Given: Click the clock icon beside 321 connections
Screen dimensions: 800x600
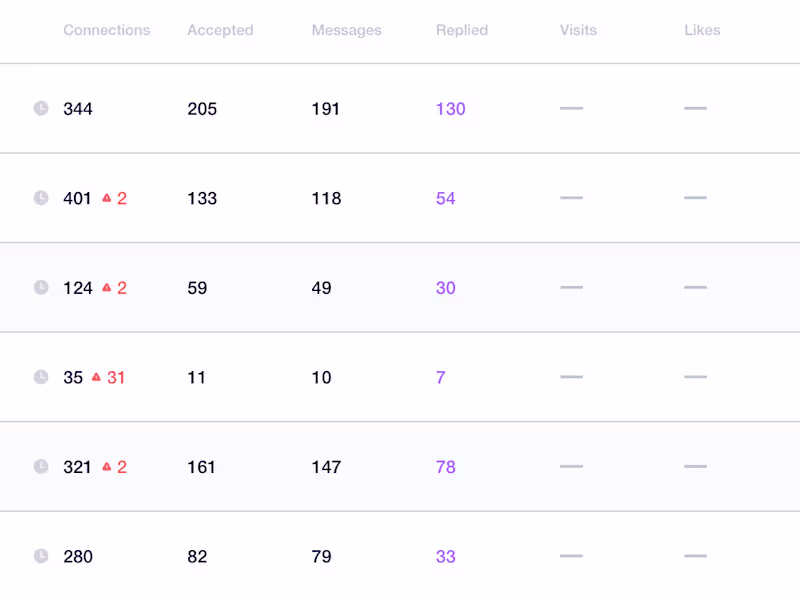Looking at the screenshot, I should [41, 467].
